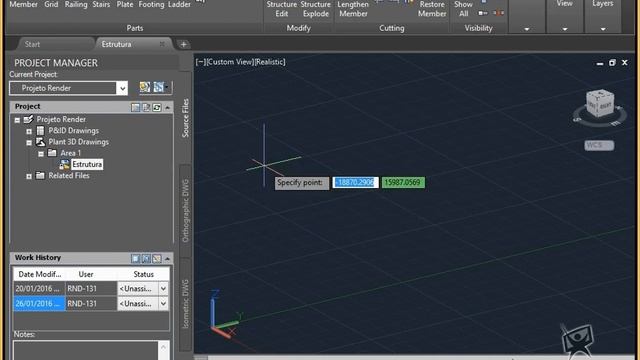Expand the P&ID Drawings node
The width and height of the screenshot is (640, 360).
click(x=29, y=131)
